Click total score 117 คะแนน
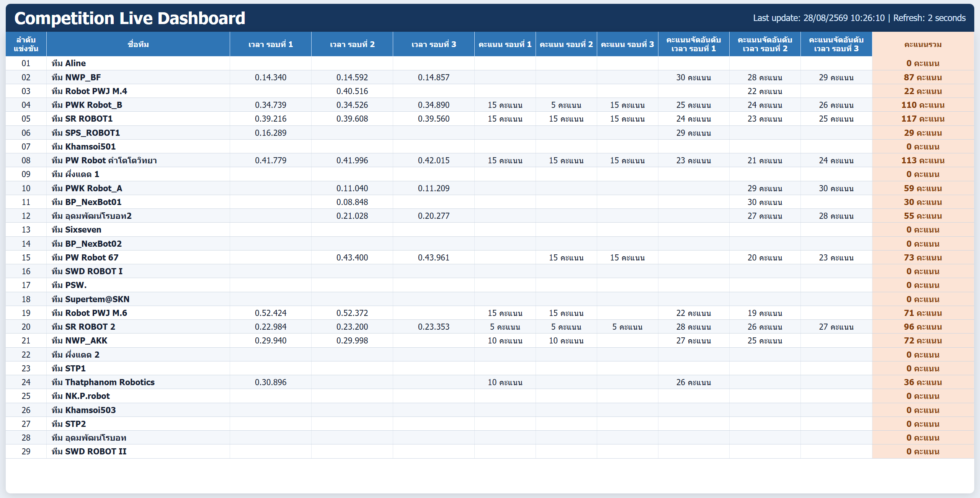This screenshot has width=980, height=498. click(923, 119)
